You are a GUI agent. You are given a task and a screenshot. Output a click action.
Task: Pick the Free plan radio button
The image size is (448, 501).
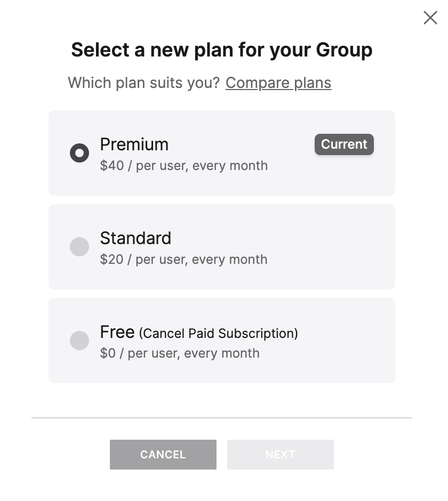click(79, 341)
